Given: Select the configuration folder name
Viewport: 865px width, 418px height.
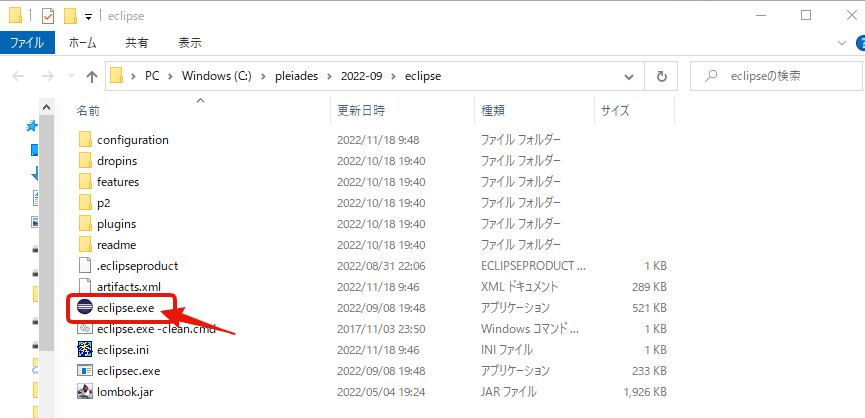Looking at the screenshot, I should pyautogui.click(x=133, y=140).
